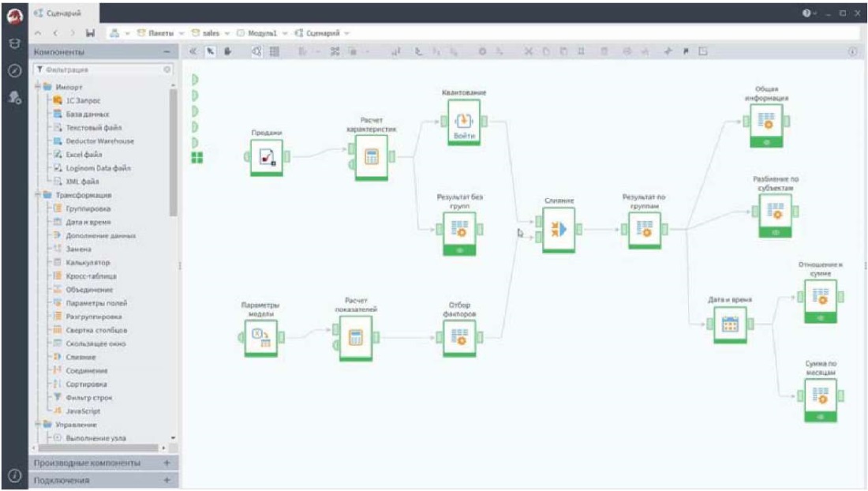Screen dimensions: 868x491
Task: Click the component tree vertical scrollbar
Action: click(174, 152)
